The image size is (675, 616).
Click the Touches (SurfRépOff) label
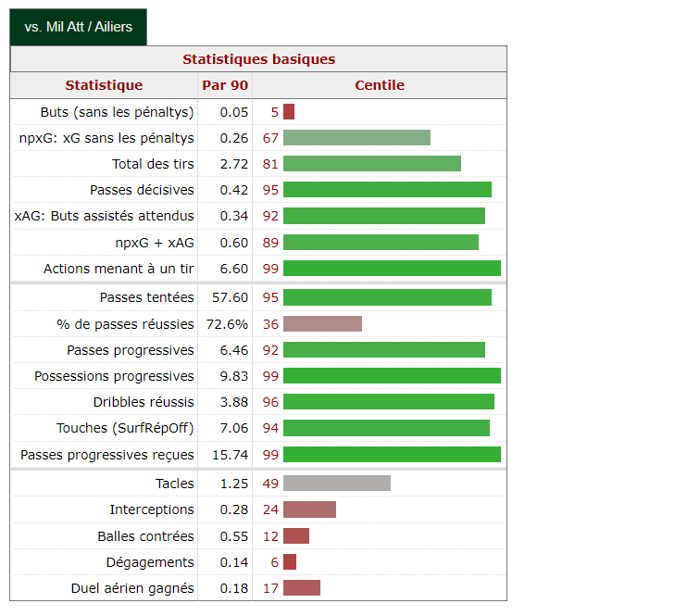tap(125, 428)
